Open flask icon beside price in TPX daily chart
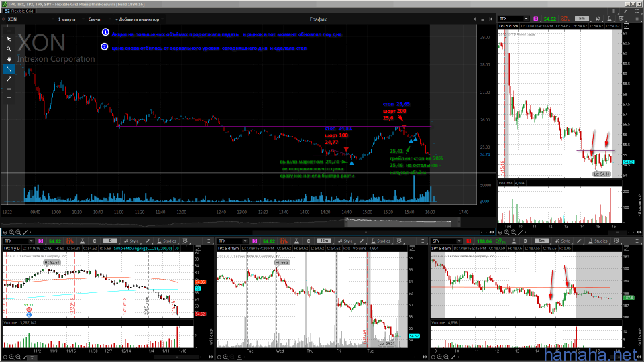This screenshot has width=644, height=362. point(82,241)
